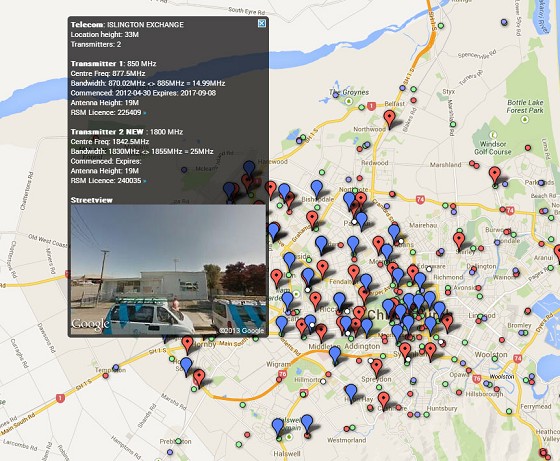The height and width of the screenshot is (461, 560).
Task: Close the Islington Exchange info popup
Action: [262, 24]
